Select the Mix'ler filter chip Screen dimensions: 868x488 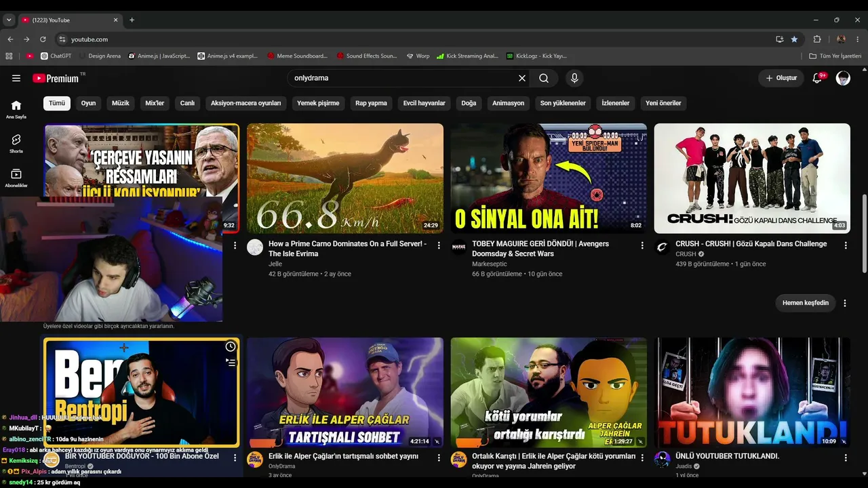155,103
